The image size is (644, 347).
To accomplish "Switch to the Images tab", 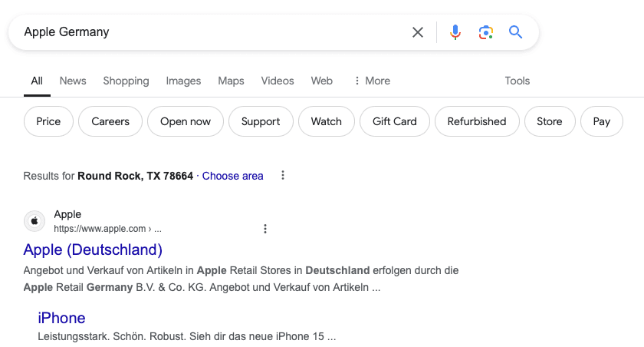I will pyautogui.click(x=183, y=81).
